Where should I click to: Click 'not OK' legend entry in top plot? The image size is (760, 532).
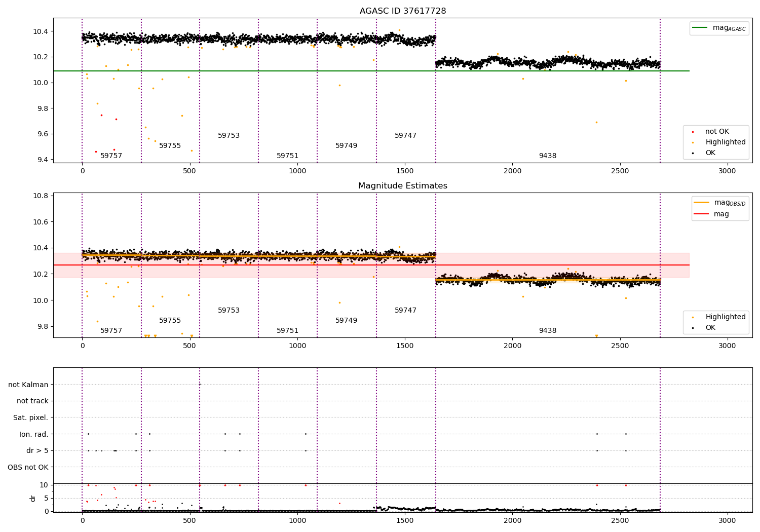tap(717, 132)
